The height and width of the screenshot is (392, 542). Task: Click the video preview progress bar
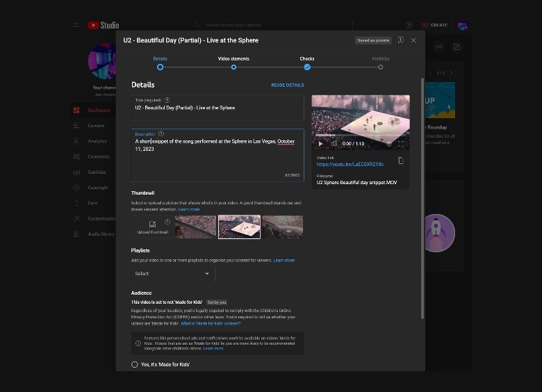coord(361,136)
